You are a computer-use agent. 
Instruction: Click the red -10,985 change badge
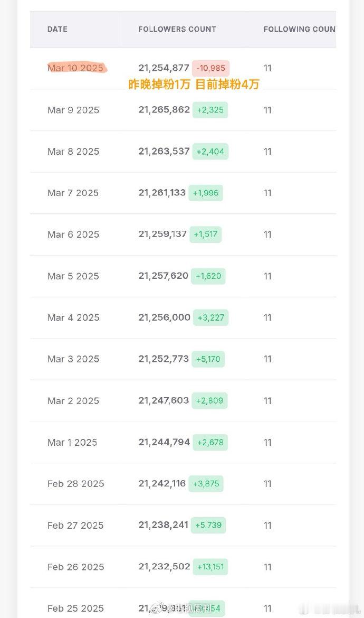pos(210,68)
